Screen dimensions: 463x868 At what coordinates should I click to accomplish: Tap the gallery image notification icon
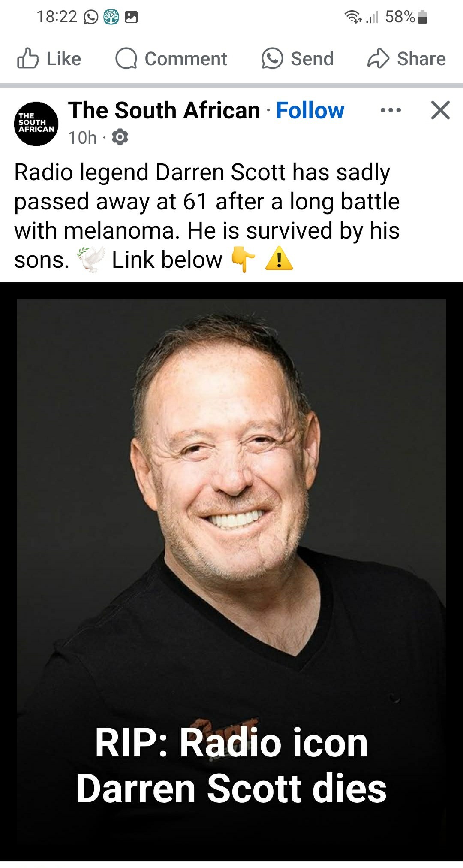(x=131, y=17)
